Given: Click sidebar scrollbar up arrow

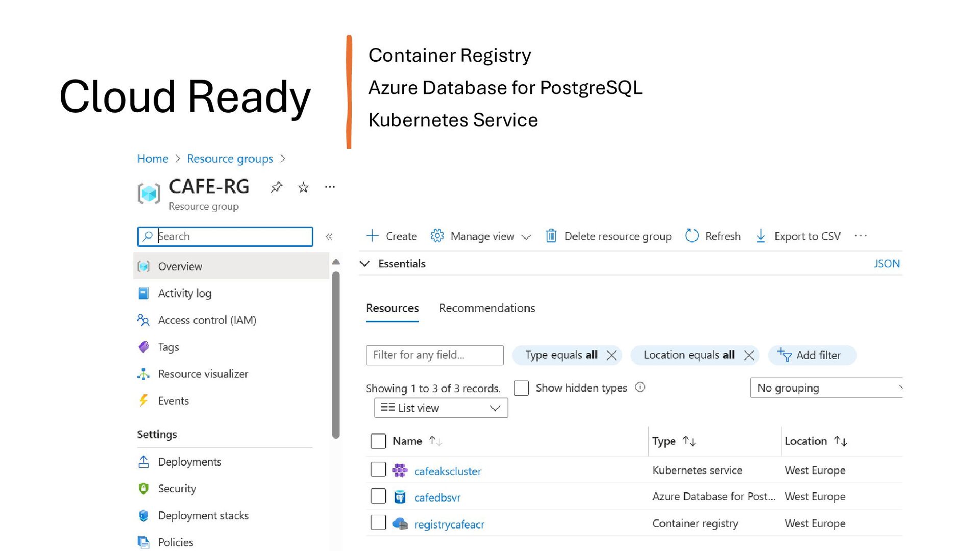Looking at the screenshot, I should [336, 262].
